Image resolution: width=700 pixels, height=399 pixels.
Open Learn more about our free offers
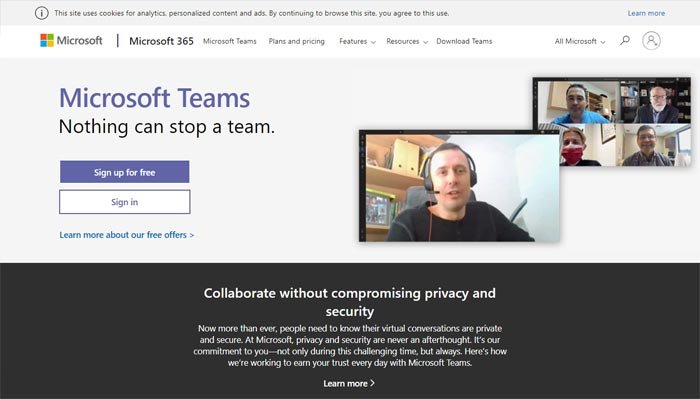127,235
